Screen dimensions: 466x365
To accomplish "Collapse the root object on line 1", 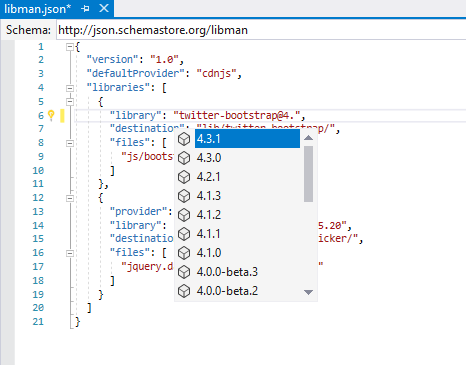I will (x=70, y=47).
